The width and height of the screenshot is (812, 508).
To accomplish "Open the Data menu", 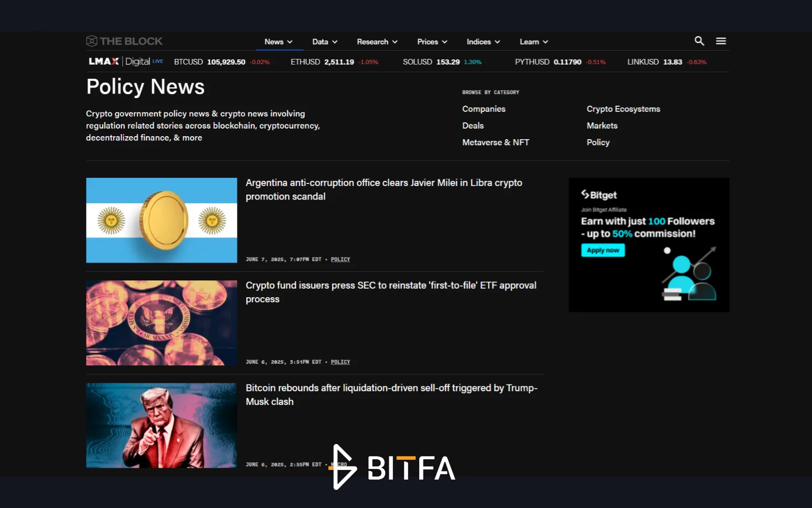I will point(325,42).
